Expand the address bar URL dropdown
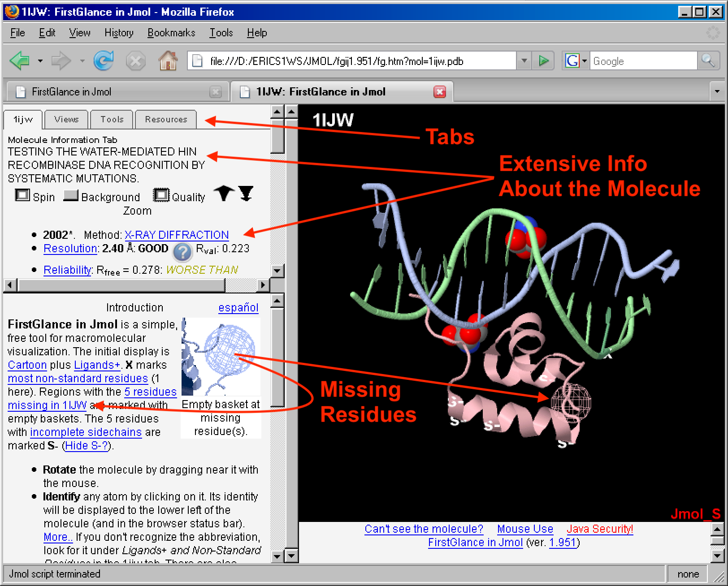This screenshot has height=586, width=728. click(x=524, y=60)
